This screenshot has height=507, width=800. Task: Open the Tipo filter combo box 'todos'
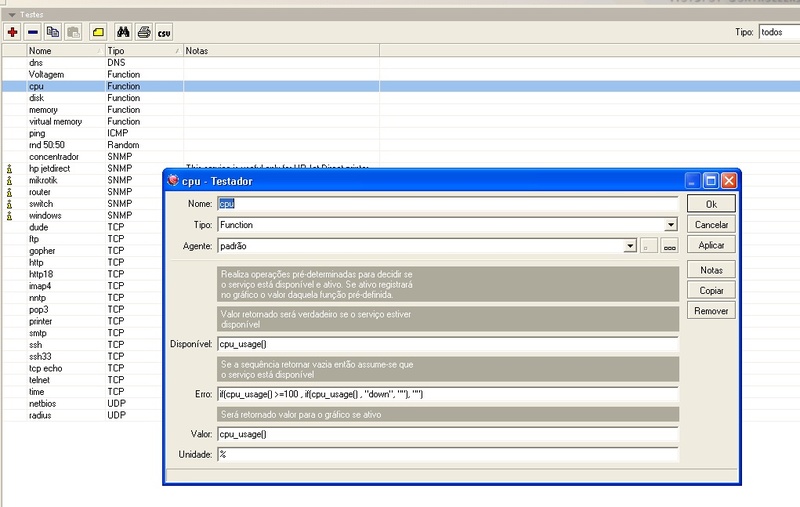779,32
